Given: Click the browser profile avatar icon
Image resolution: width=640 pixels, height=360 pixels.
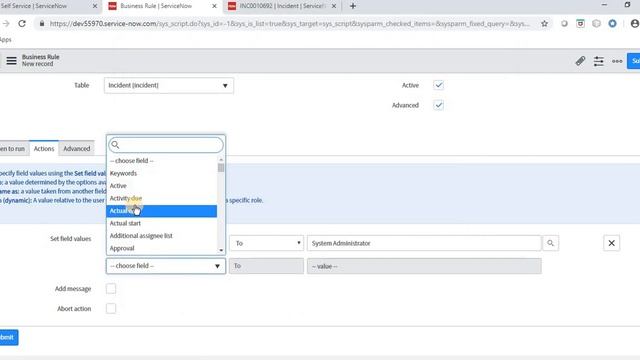Looking at the screenshot, I should (x=635, y=24).
